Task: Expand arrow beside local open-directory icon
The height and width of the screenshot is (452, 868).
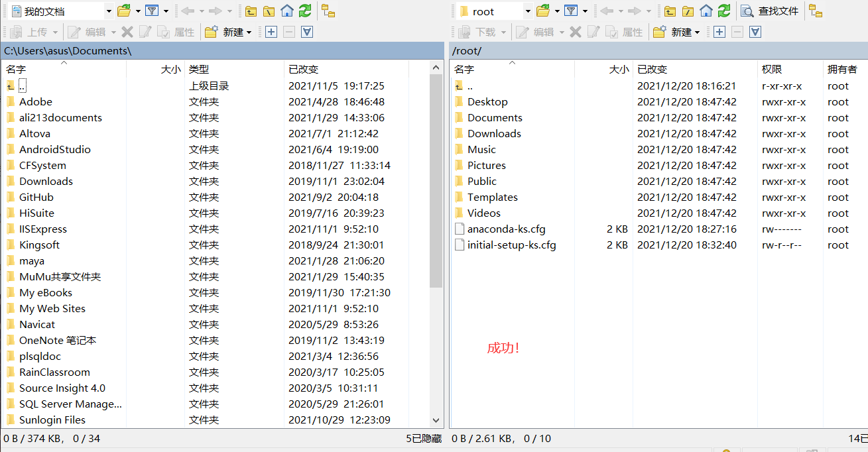Action: [138, 11]
